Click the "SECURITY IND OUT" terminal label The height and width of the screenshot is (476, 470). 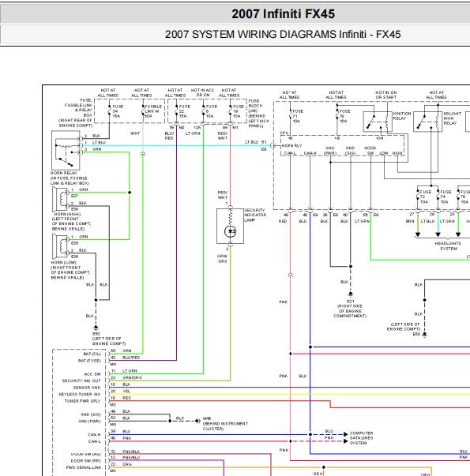[x=81, y=380]
